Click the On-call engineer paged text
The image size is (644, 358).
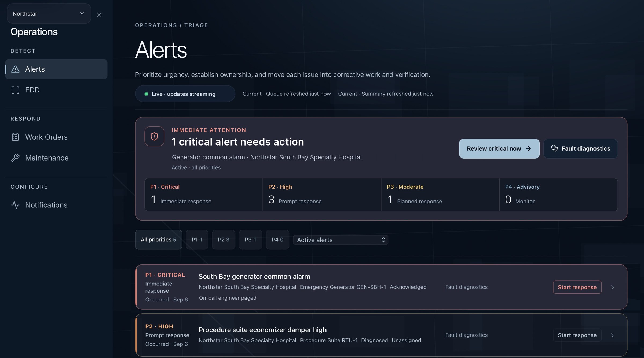pyautogui.click(x=228, y=298)
